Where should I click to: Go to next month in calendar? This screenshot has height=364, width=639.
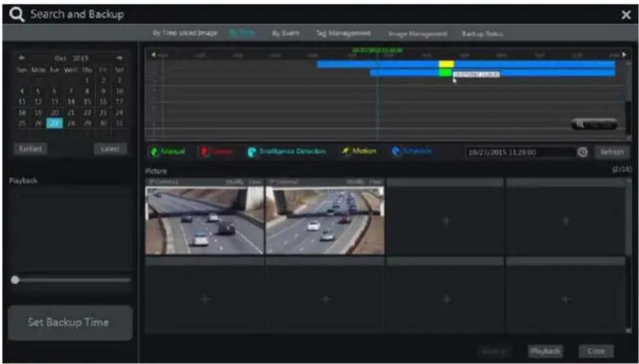(x=119, y=58)
